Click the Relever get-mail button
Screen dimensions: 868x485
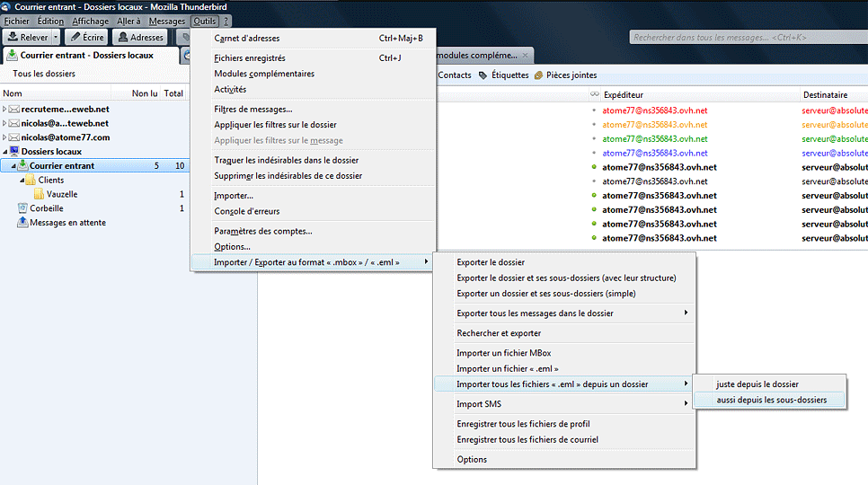coord(28,37)
